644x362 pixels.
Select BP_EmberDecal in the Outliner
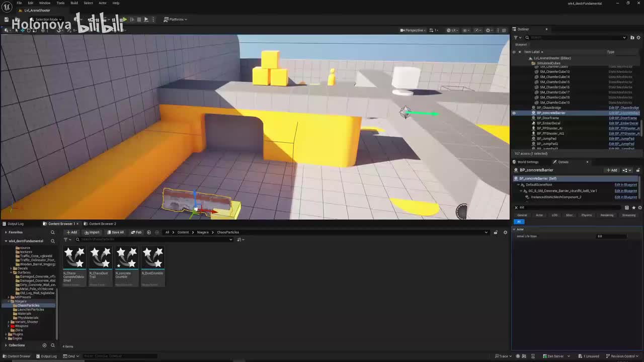coord(548,123)
